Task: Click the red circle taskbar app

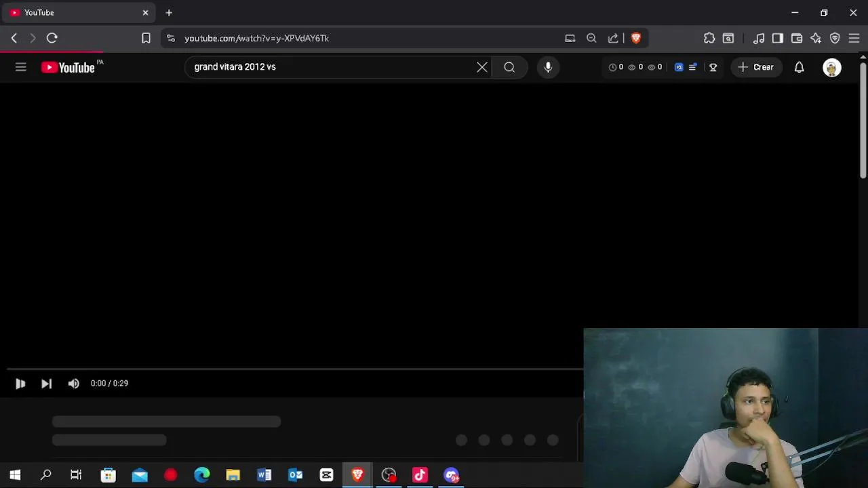Action: (171, 475)
